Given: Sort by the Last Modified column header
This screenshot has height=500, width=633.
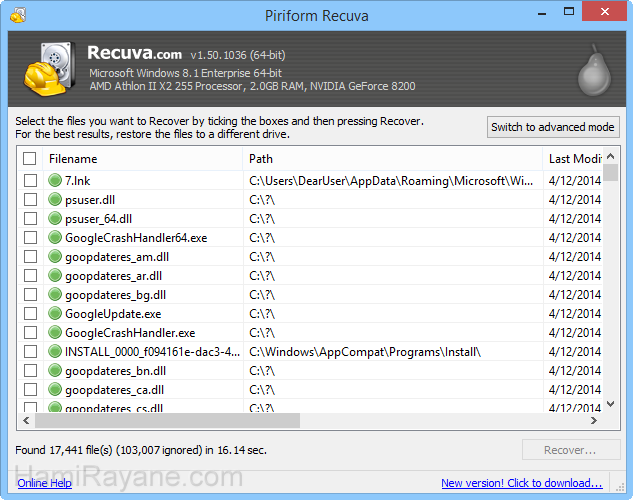Looking at the screenshot, I should (x=574, y=159).
